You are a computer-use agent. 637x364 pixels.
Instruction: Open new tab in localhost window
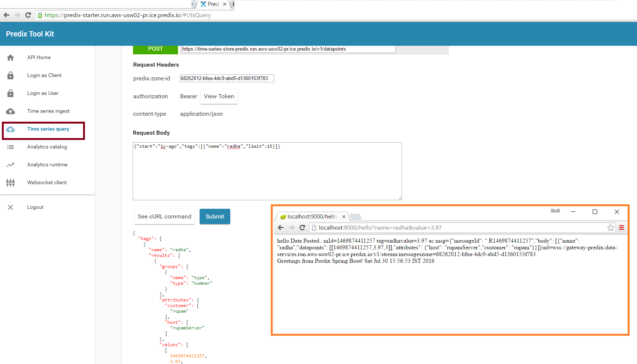coord(356,217)
